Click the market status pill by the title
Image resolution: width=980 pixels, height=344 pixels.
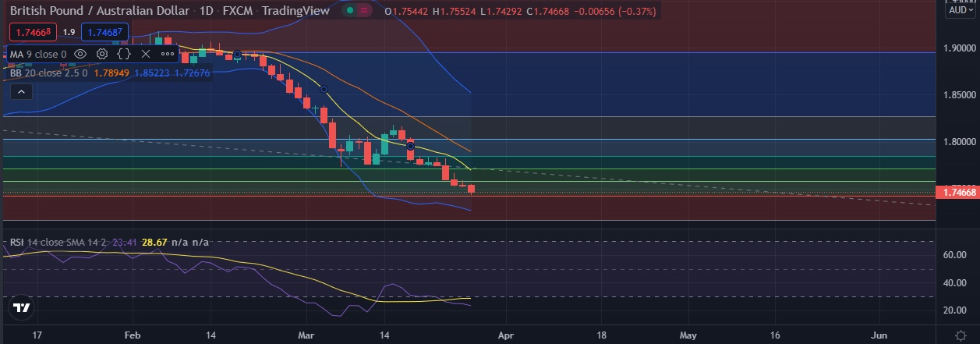coord(358,11)
